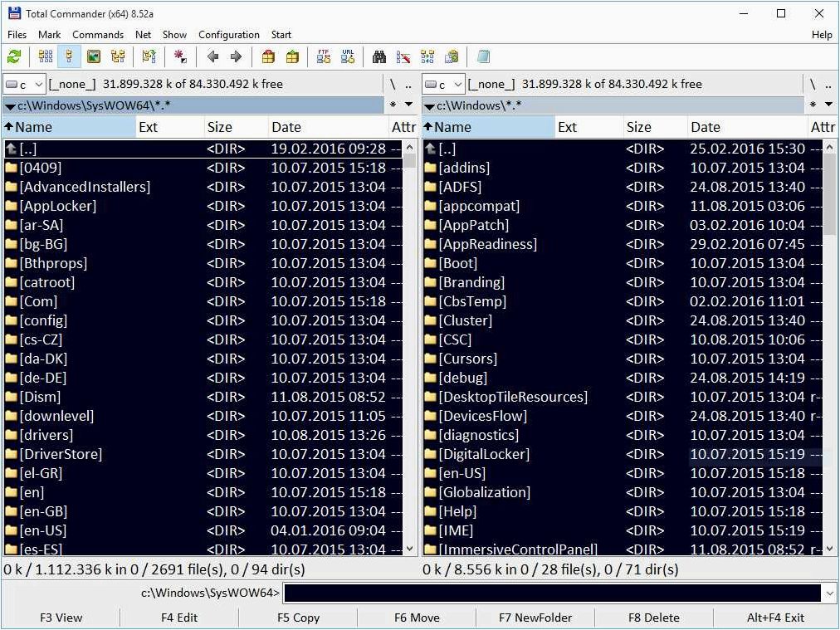The width and height of the screenshot is (840, 630).
Task: Click the invert selection red star icon
Action: (x=181, y=56)
